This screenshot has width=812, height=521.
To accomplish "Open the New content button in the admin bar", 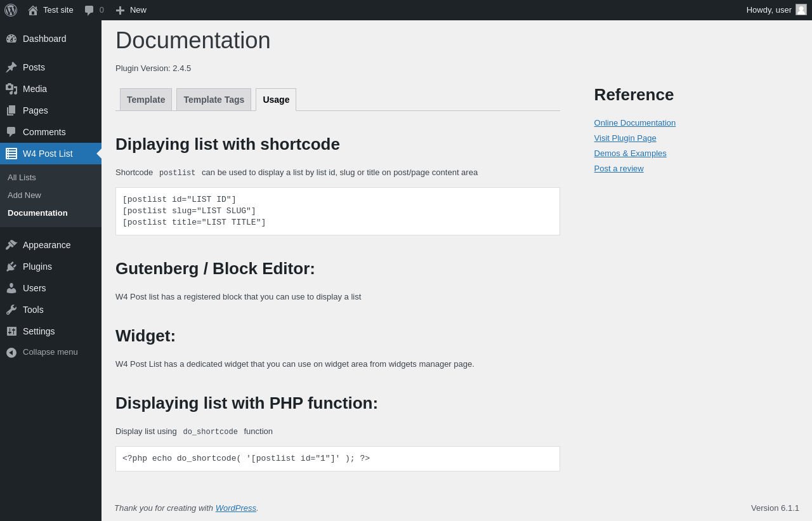I will pyautogui.click(x=131, y=10).
